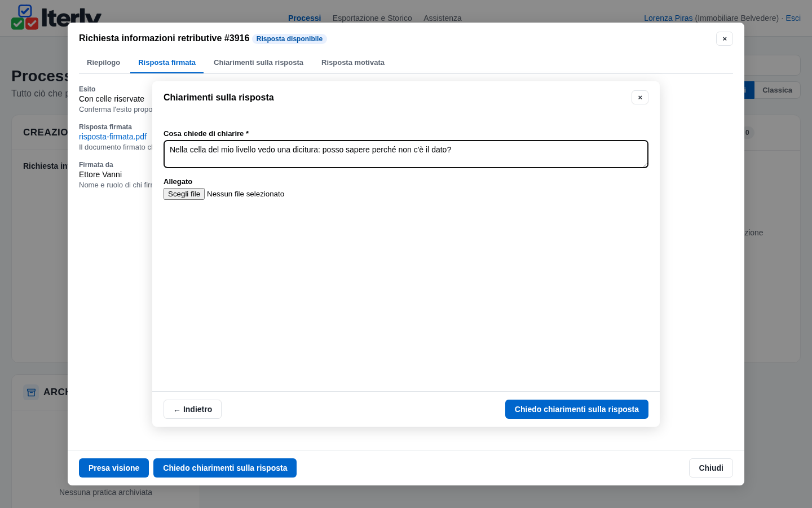Go back with the Indietro button

[x=192, y=409]
